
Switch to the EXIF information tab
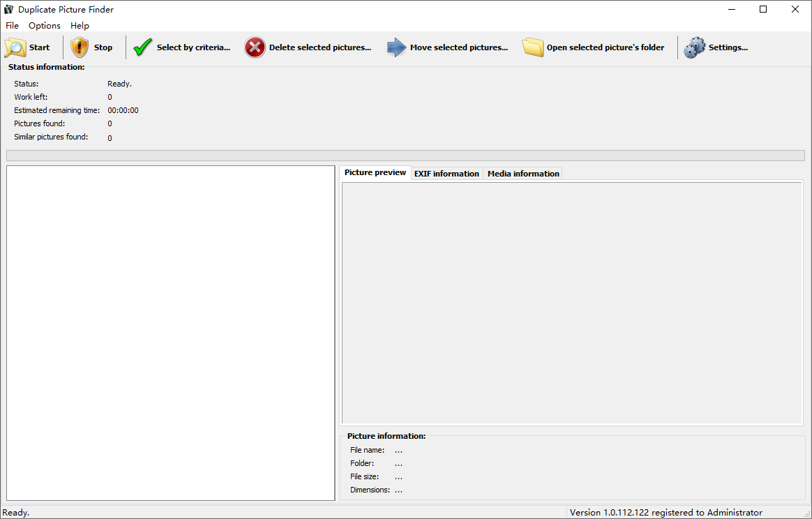446,174
